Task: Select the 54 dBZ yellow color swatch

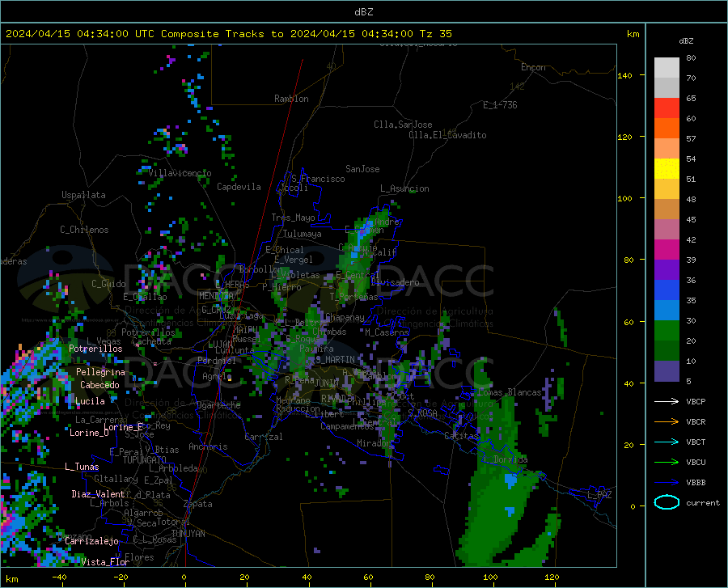Action: coord(667,169)
